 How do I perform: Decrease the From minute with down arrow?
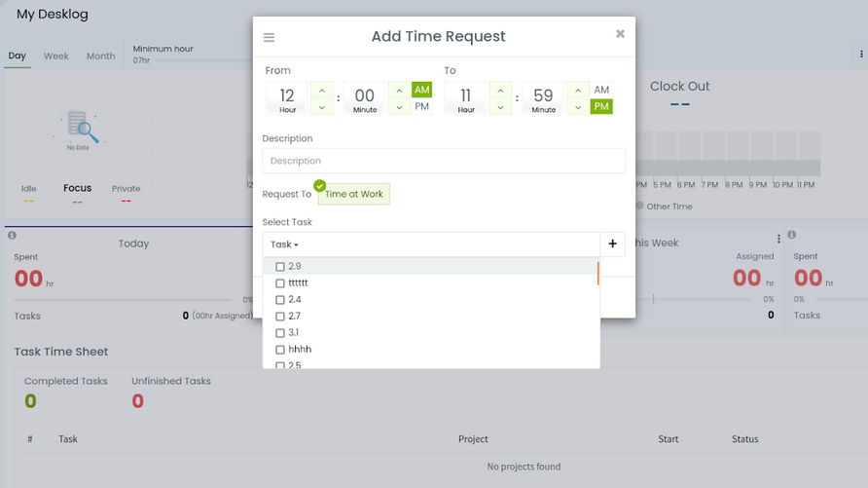pos(399,107)
